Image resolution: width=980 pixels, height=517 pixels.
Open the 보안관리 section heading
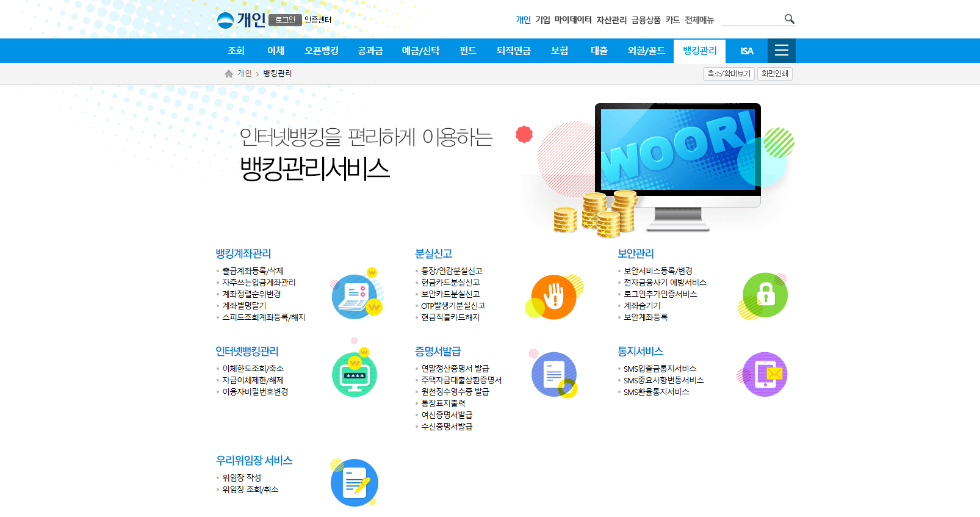point(636,254)
